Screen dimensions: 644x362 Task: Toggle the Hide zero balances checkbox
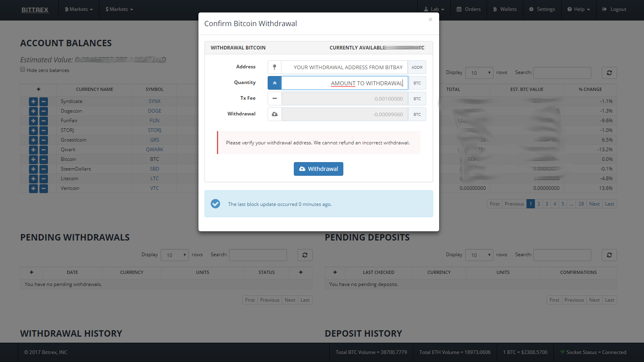pos(23,70)
